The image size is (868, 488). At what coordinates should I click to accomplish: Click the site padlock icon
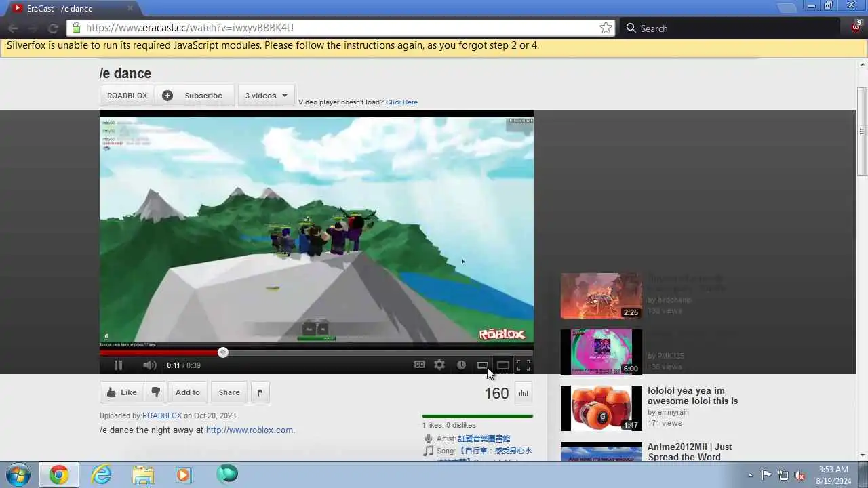click(x=76, y=28)
